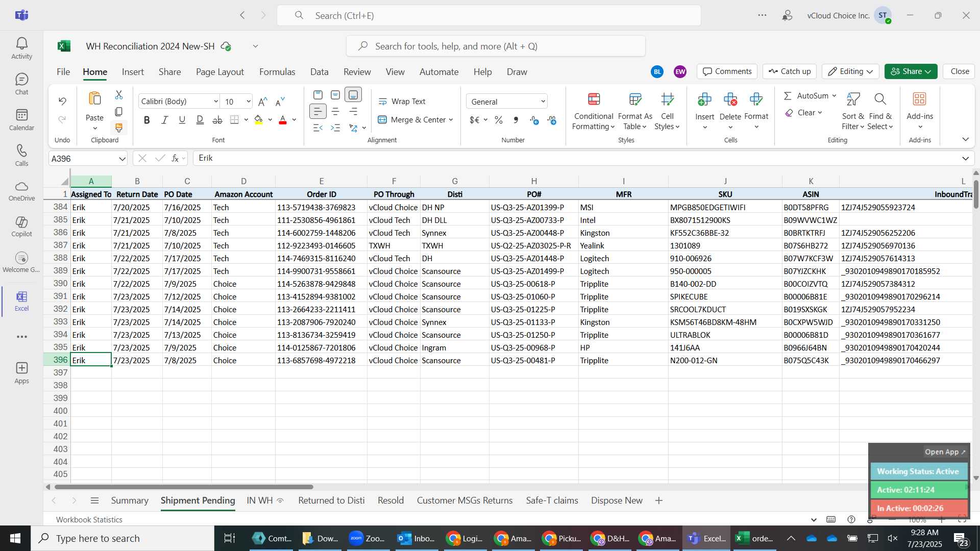Screen dimensions: 980x551
Task: Open Apps in Teams sidebar
Action: pyautogui.click(x=21, y=373)
